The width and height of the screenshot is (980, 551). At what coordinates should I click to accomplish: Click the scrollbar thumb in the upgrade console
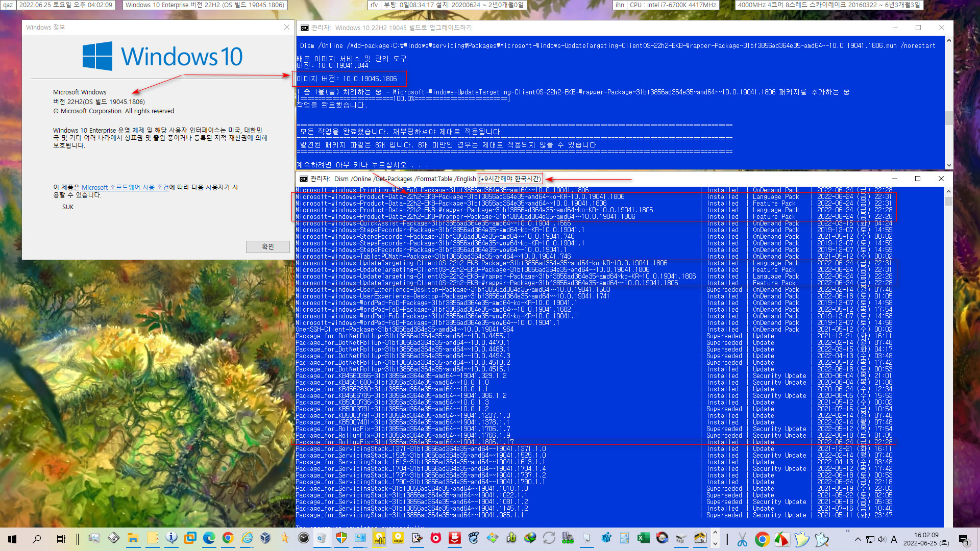949,118
